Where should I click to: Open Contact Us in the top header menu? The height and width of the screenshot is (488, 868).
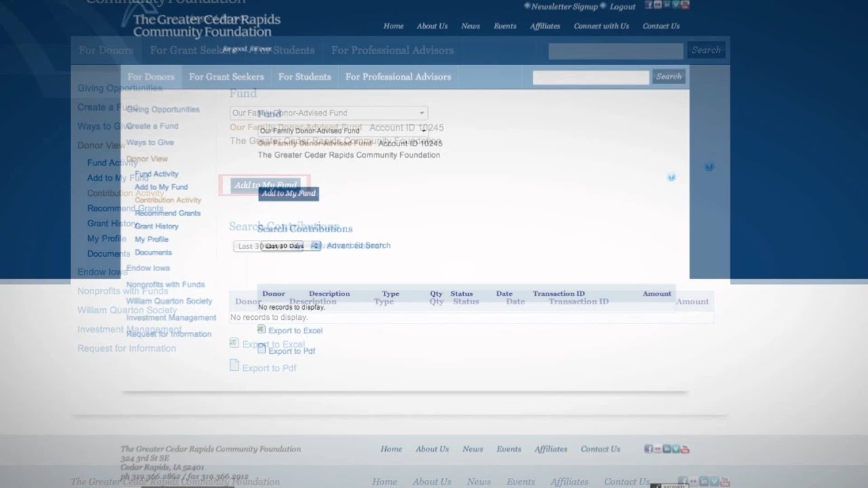(x=661, y=26)
